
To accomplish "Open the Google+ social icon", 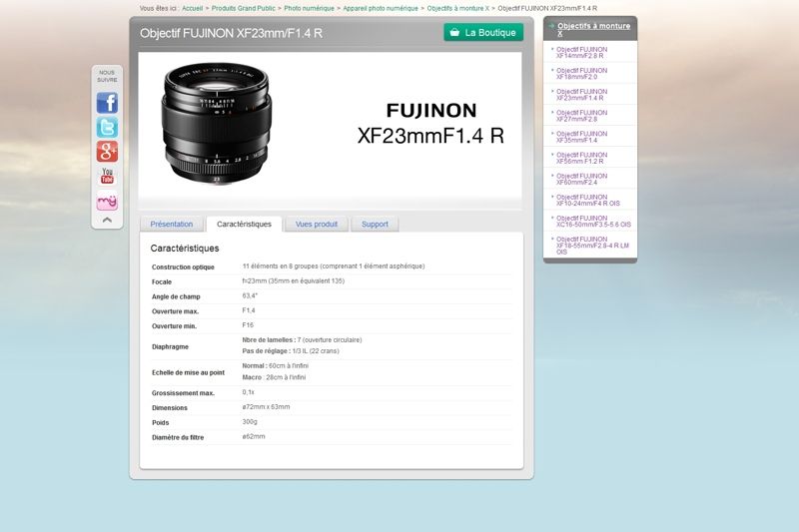I will [x=107, y=152].
